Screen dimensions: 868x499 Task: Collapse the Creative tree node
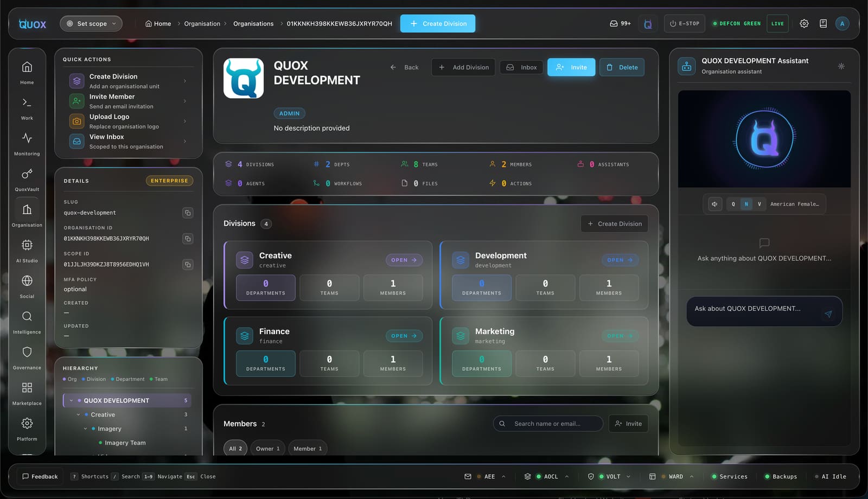78,414
